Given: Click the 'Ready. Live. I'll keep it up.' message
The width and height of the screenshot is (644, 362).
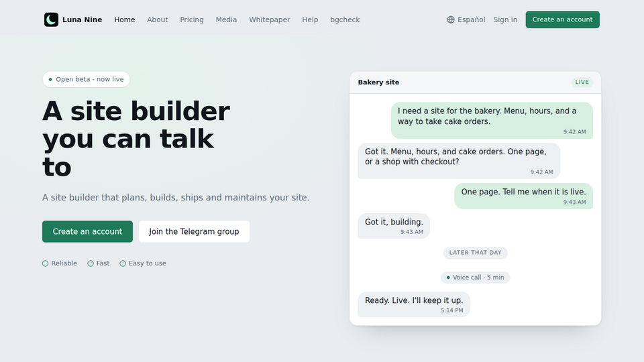Looking at the screenshot, I should [x=414, y=304].
